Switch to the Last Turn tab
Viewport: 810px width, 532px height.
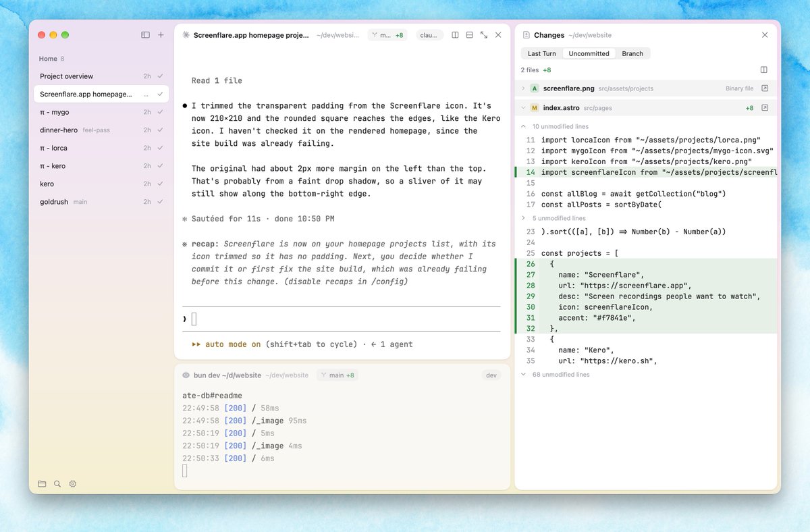pos(542,53)
